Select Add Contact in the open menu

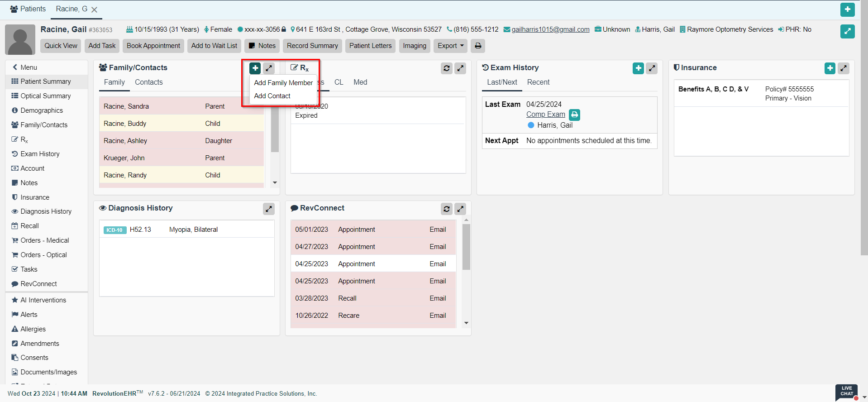[x=272, y=96]
